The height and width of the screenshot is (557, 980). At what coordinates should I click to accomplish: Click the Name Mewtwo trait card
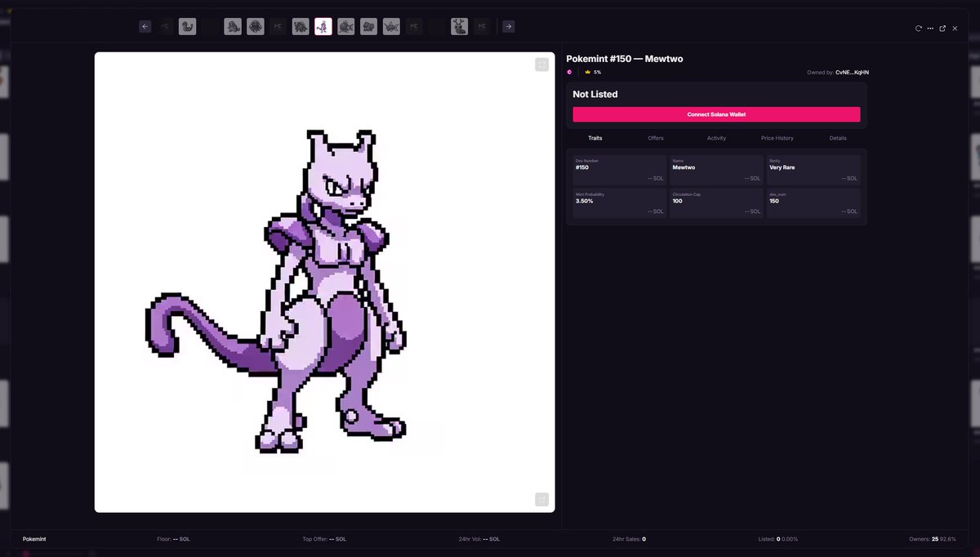click(x=716, y=170)
